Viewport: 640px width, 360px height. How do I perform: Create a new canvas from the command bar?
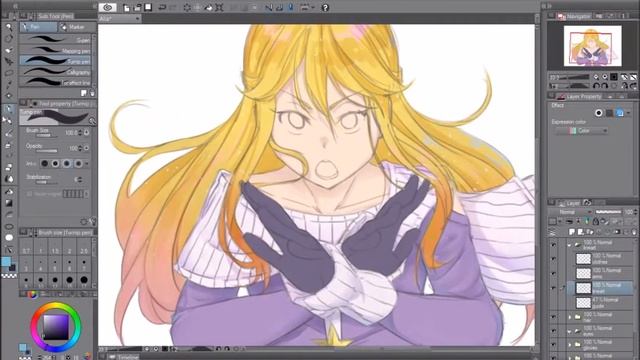[x=127, y=7]
